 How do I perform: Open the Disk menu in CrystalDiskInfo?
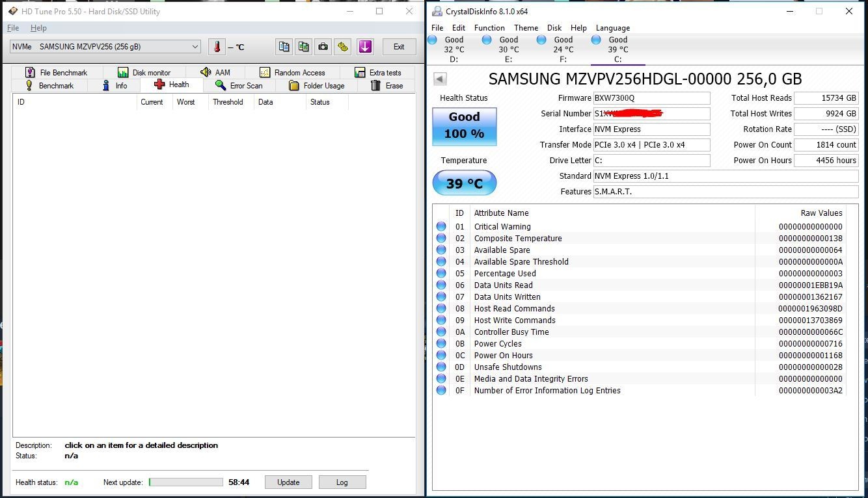click(x=554, y=28)
